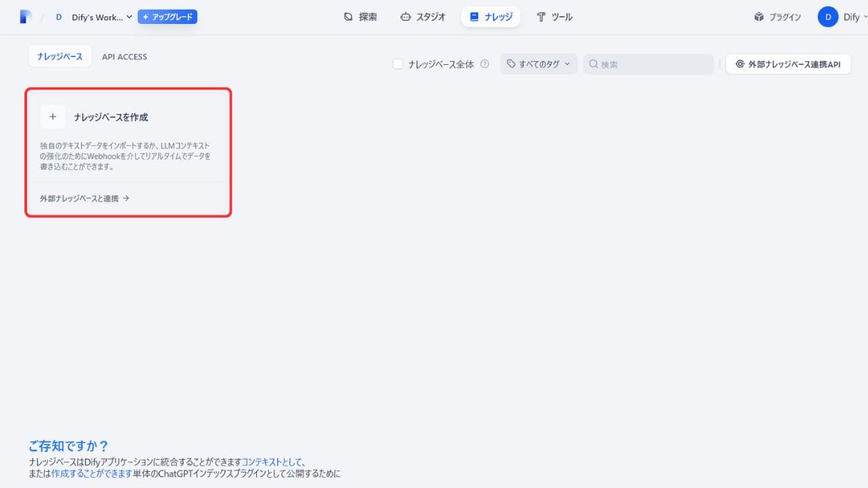This screenshot has width=868, height=488.
Task: Click the magnifier icon in search box
Action: (593, 64)
